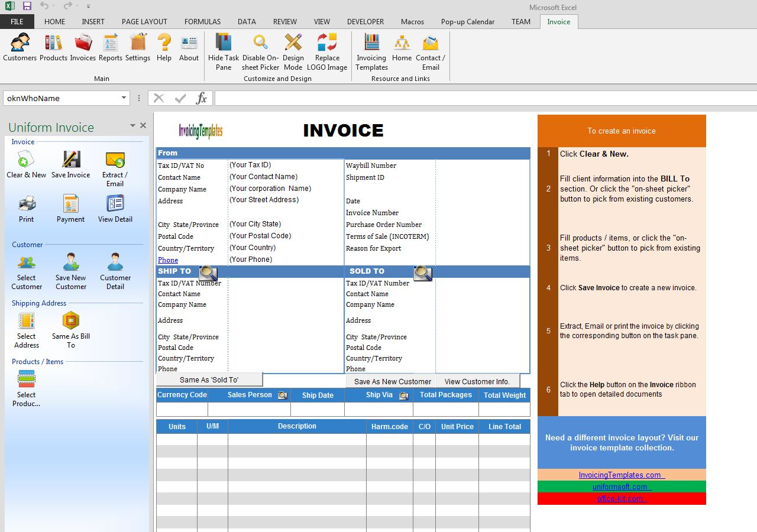Toggle Design Mode in the ribbon
757x532 pixels.
tap(293, 51)
